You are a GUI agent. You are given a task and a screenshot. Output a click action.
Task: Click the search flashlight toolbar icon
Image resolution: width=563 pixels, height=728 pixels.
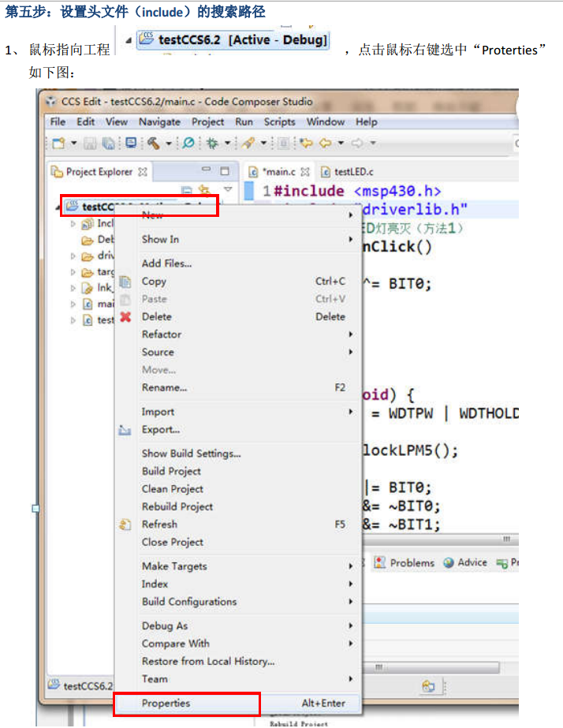pos(248,143)
